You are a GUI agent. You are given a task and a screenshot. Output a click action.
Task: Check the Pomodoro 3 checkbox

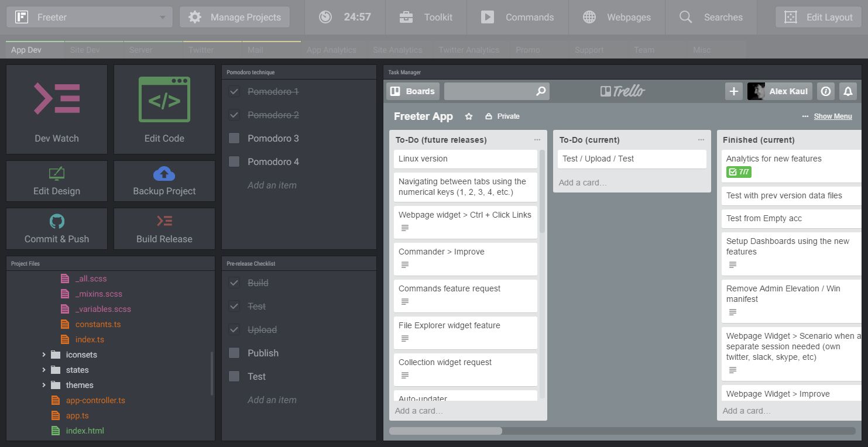(x=234, y=139)
